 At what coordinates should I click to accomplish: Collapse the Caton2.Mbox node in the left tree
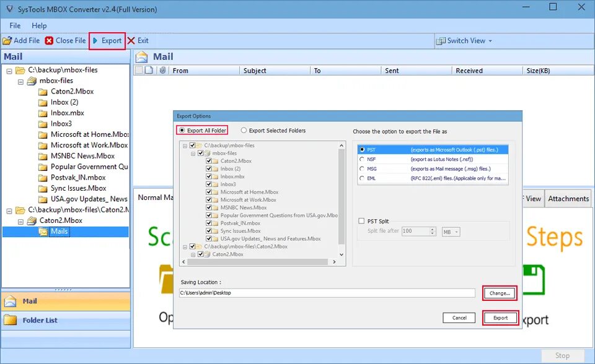click(x=20, y=222)
